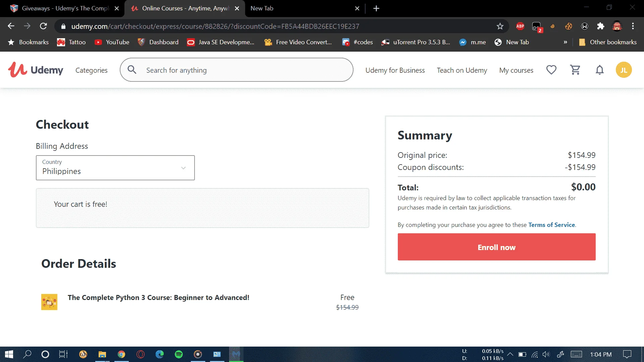Open File Explorer from taskbar
Screen dimensions: 644x362
102,354
